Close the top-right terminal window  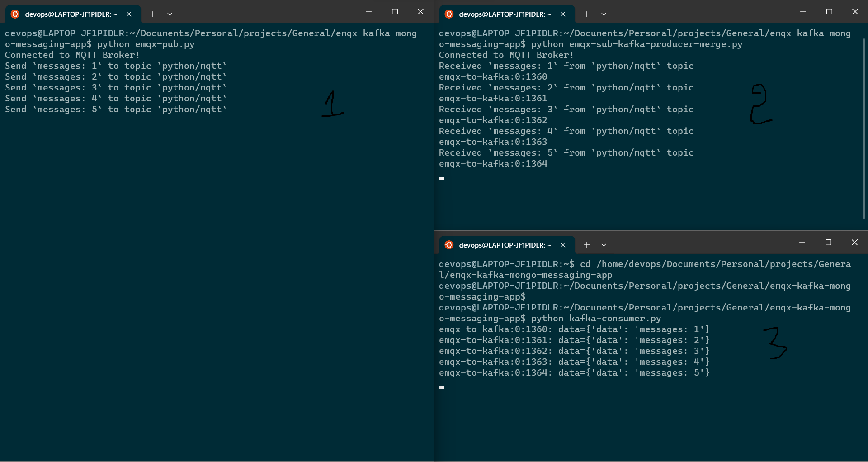[x=855, y=12]
